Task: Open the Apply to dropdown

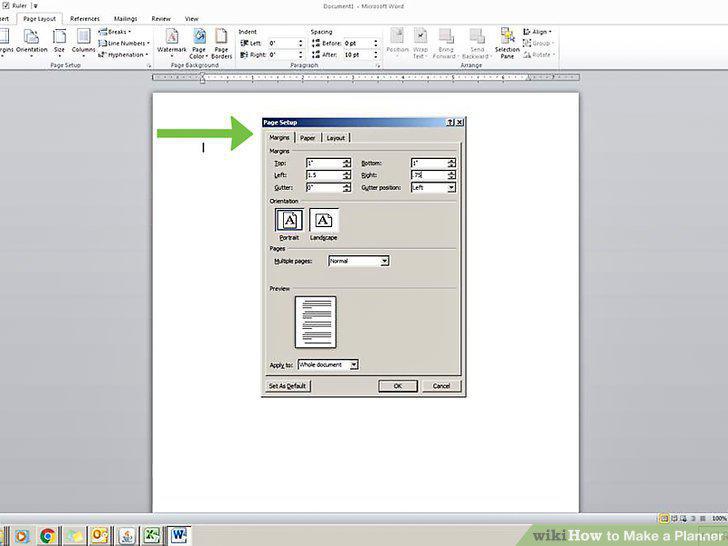Action: coord(328,365)
